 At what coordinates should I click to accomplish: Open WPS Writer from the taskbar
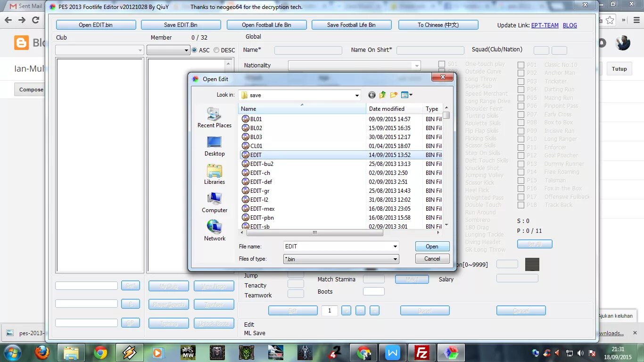coord(393,353)
